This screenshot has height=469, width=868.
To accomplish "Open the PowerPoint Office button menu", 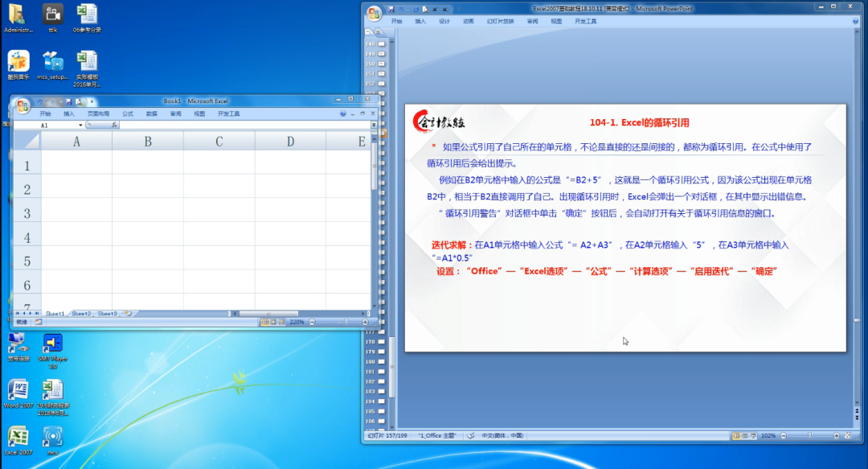I will pos(375,14).
